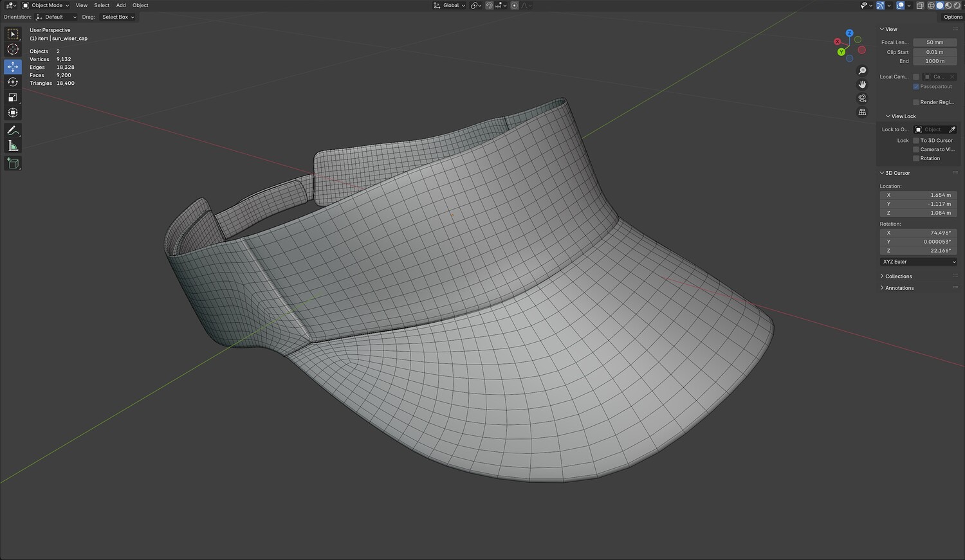The height and width of the screenshot is (560, 965).
Task: Select the Select Box tool in the toolbar
Action: (x=13, y=34)
